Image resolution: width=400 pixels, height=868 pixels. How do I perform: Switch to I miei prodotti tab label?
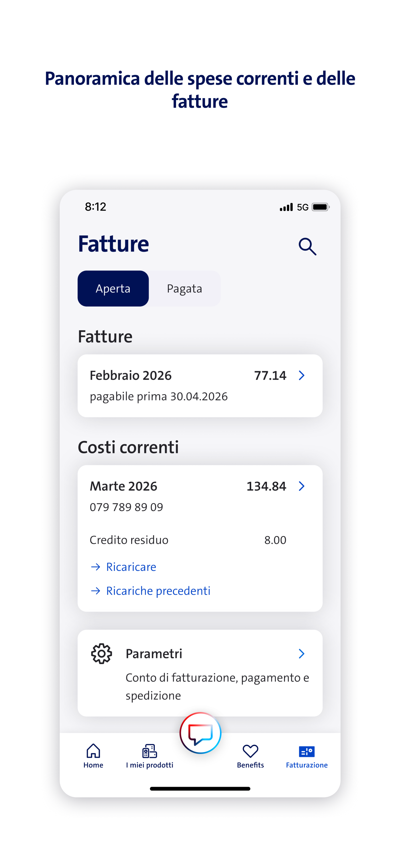point(149,765)
